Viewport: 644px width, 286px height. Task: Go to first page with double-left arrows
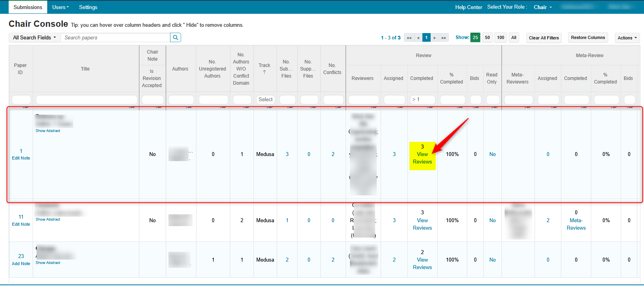(409, 38)
